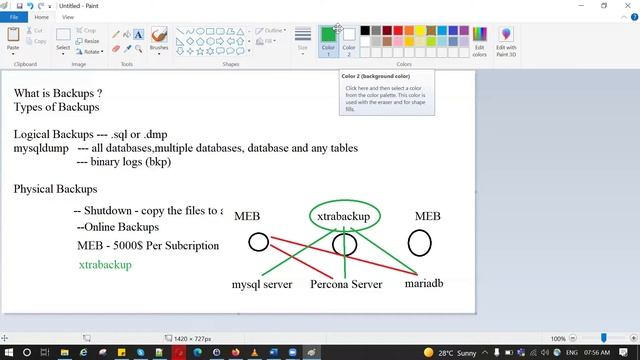This screenshot has width=640, height=360.
Task: Click the 28°C Sunny weather widget
Action: pos(450,353)
